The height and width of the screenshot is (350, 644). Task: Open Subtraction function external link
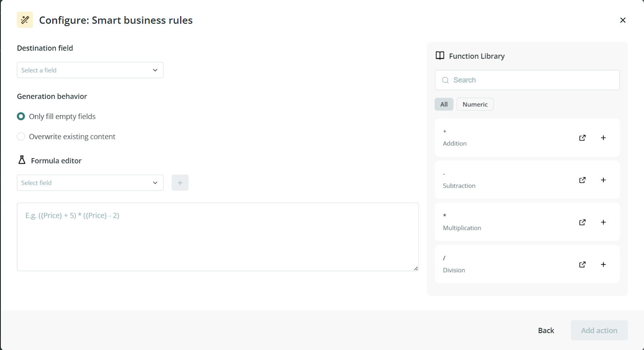582,180
